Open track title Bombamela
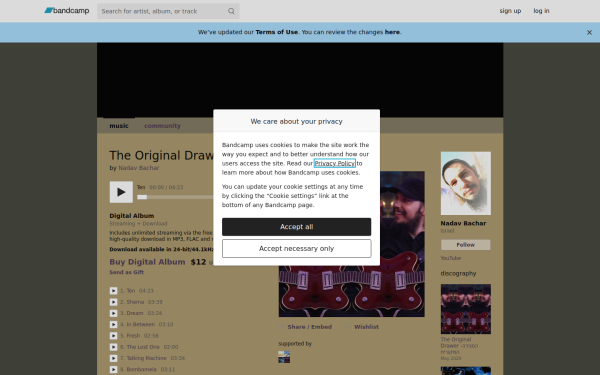This screenshot has height=375, width=600. (142, 369)
